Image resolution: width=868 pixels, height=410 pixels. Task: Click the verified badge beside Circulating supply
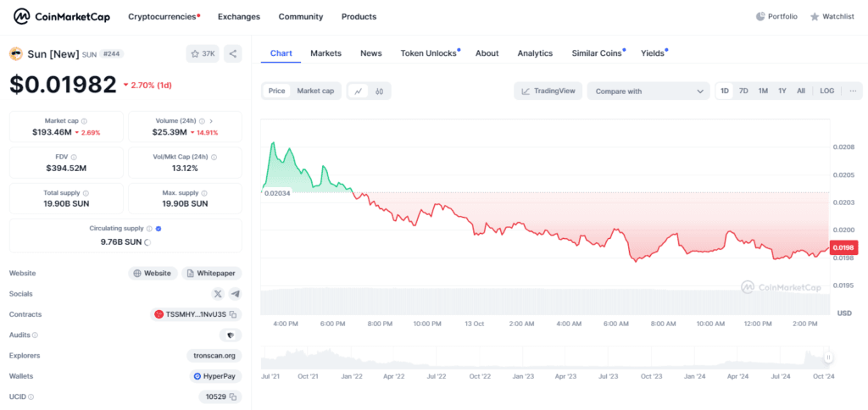click(x=159, y=228)
